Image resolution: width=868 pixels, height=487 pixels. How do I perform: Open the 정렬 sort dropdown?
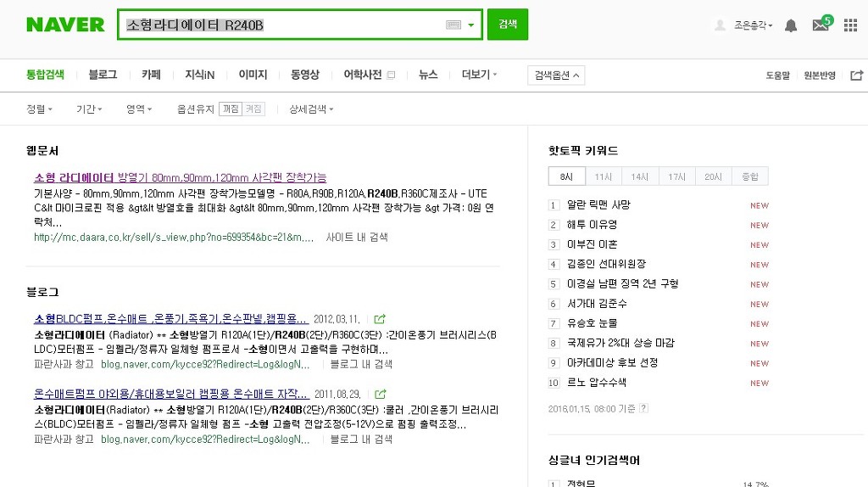(39, 109)
